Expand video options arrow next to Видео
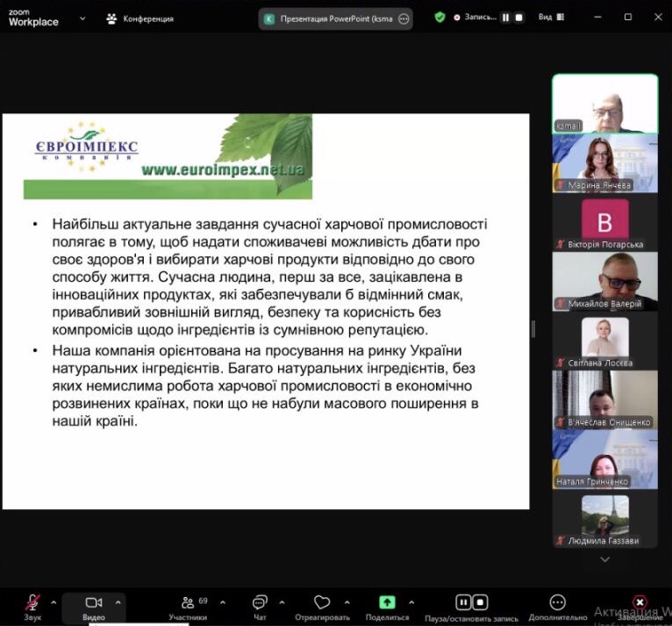The image size is (672, 626). click(x=118, y=602)
